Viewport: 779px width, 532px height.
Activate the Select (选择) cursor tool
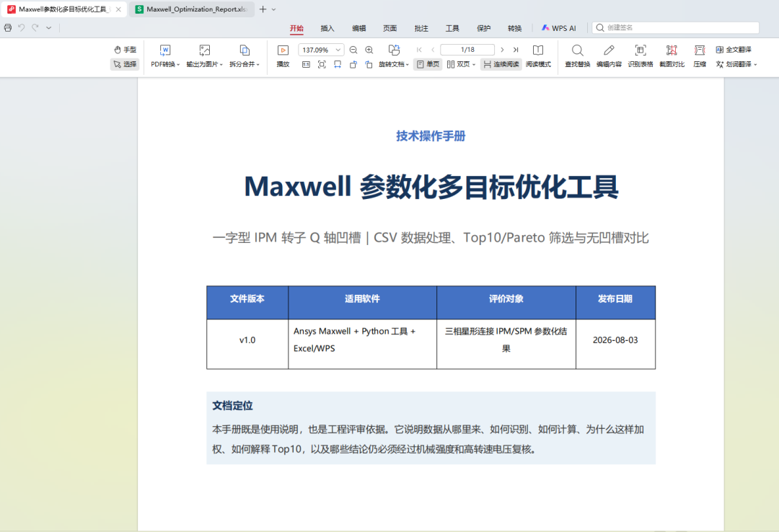(125, 64)
